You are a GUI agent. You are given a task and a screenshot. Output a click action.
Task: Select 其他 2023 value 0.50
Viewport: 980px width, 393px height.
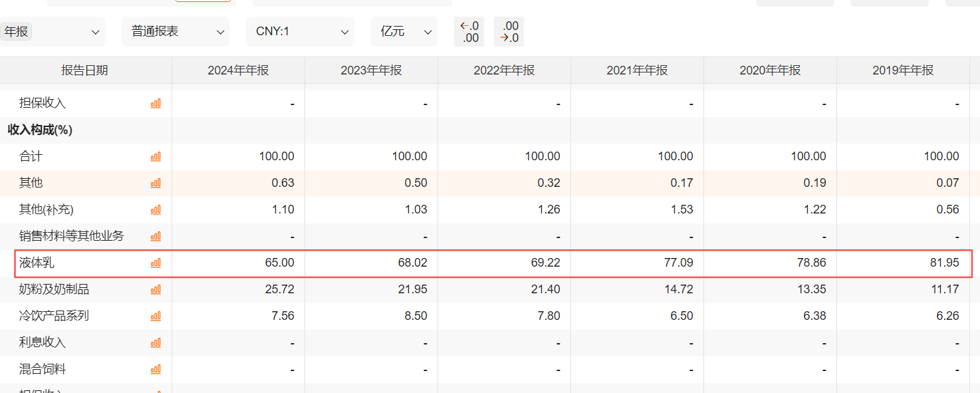(x=416, y=183)
